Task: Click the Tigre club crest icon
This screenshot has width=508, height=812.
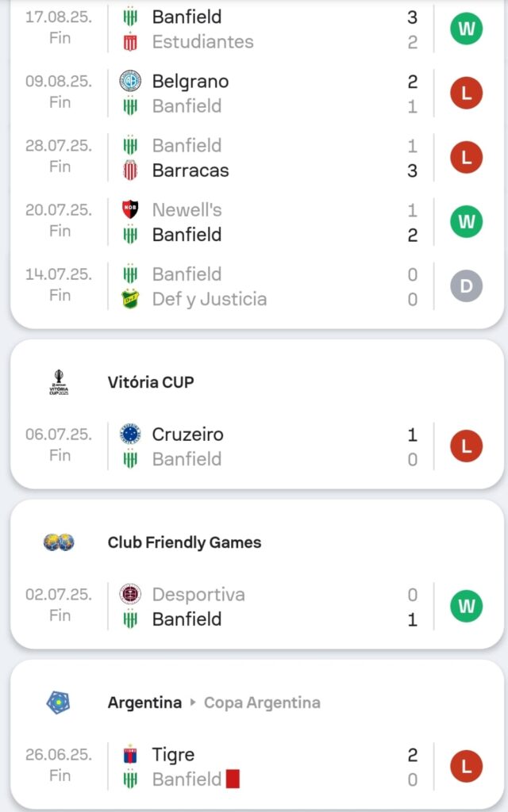Action: click(130, 755)
